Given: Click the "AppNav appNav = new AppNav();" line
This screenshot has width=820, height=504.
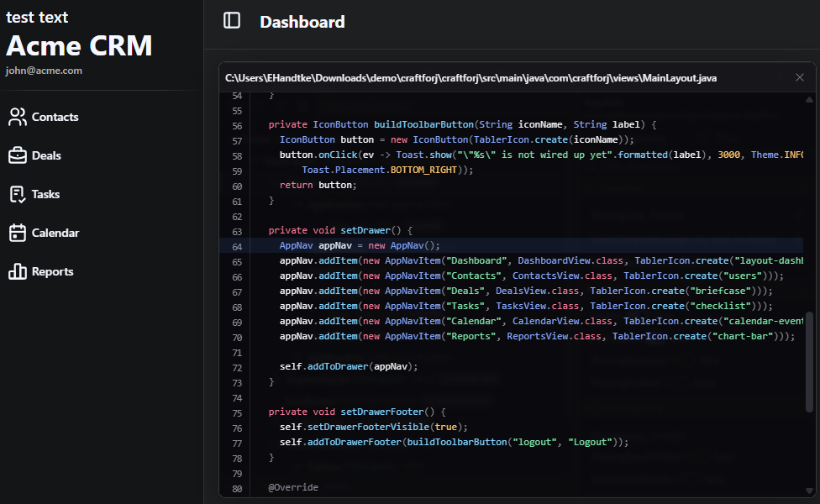Looking at the screenshot, I should (360, 245).
